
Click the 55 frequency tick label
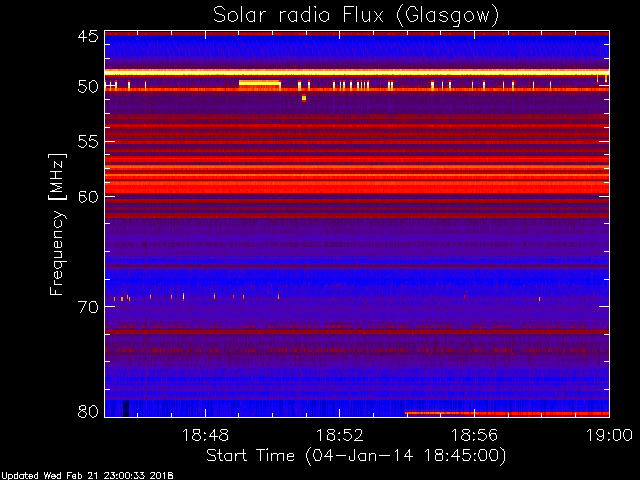pos(88,142)
